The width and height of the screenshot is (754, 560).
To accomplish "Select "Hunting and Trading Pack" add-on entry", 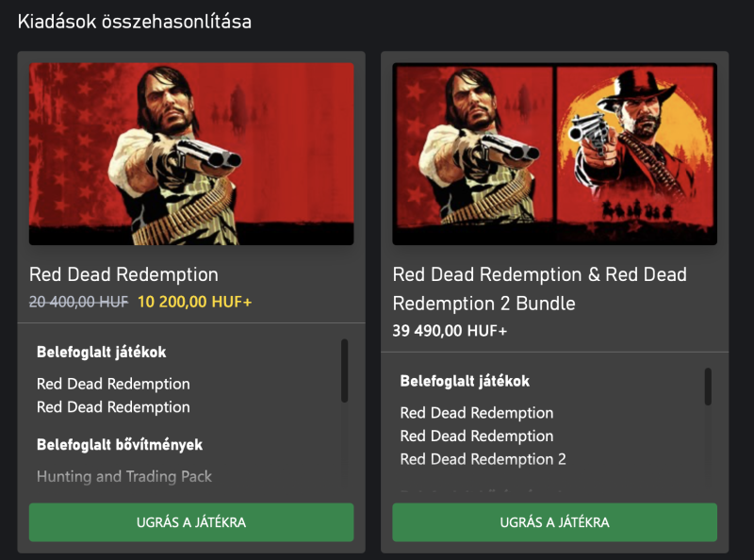I will click(124, 477).
